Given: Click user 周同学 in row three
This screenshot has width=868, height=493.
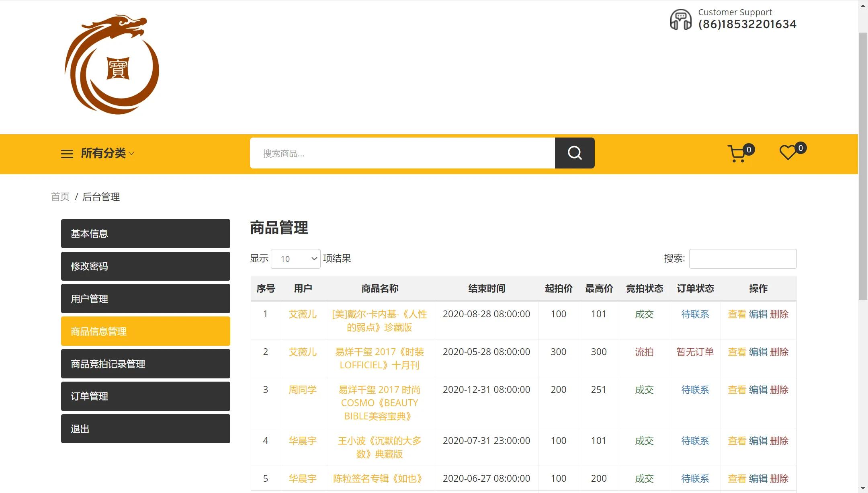Looking at the screenshot, I should click(x=303, y=389).
